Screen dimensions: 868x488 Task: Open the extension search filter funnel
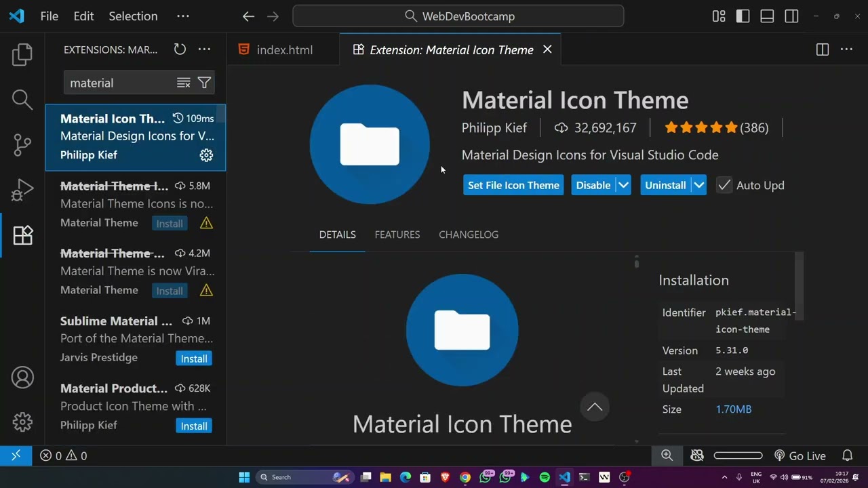pyautogui.click(x=204, y=83)
